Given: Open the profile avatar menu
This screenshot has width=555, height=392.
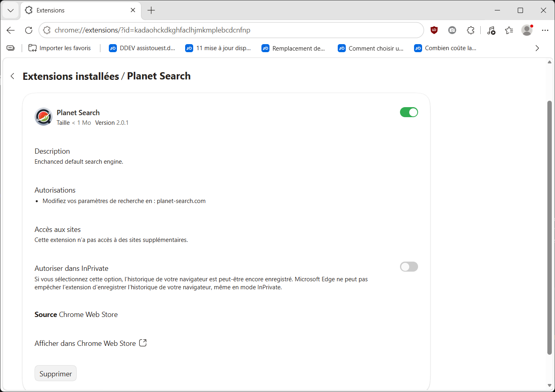Looking at the screenshot, I should click(527, 30).
